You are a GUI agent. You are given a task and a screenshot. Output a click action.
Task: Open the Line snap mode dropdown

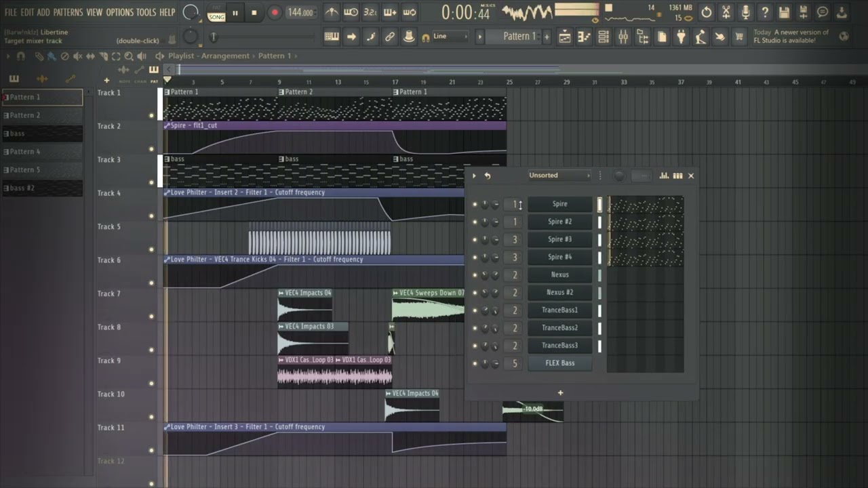[x=450, y=37]
